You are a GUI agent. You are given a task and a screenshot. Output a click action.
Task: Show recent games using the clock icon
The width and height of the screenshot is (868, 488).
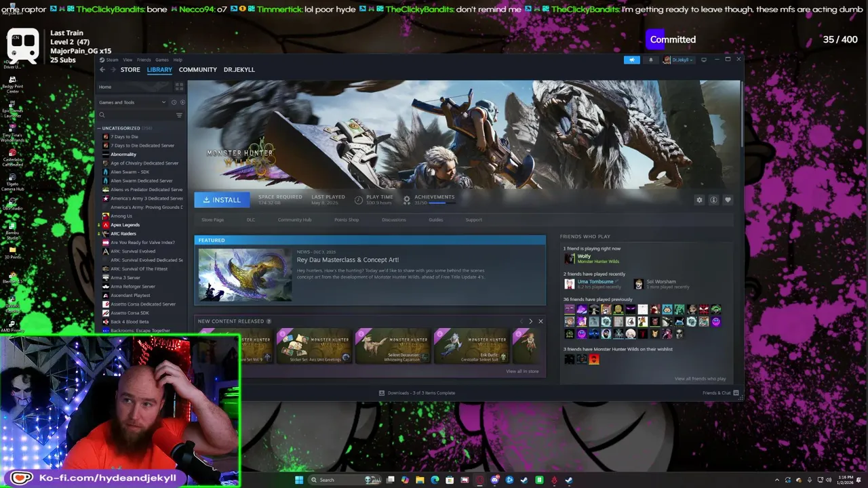click(174, 102)
